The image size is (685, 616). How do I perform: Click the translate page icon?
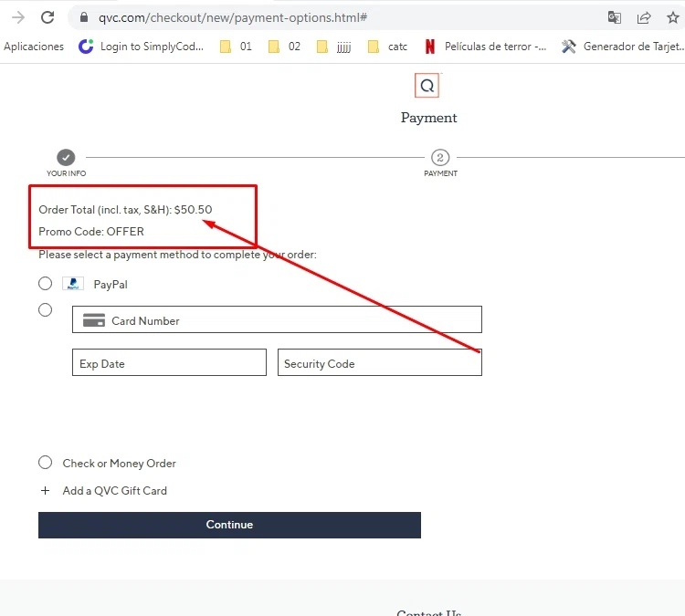(615, 17)
